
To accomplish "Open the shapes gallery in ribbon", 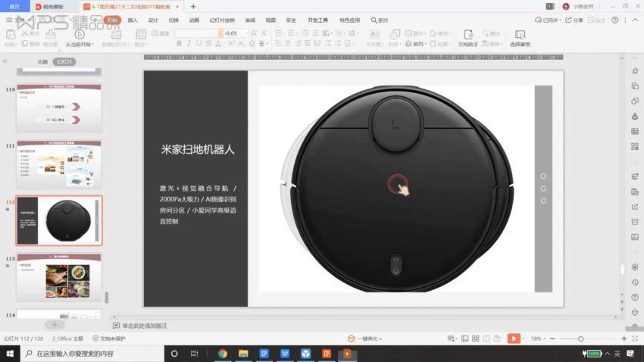I will (x=394, y=38).
